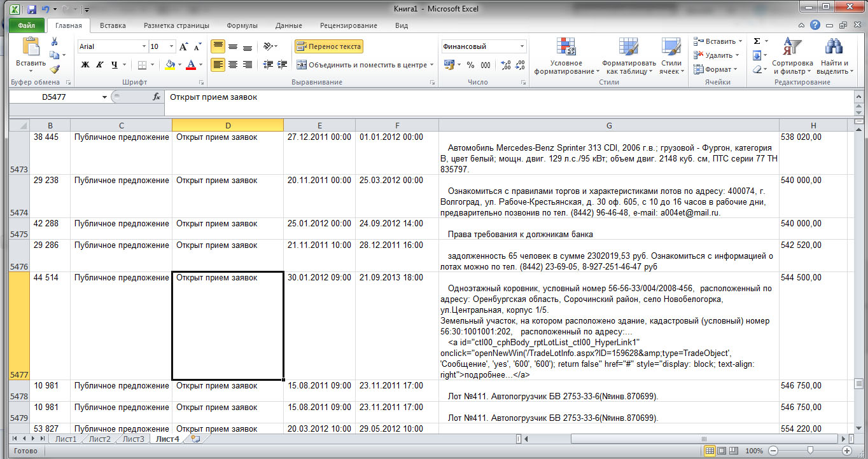Open the Arial font name dropdown
Screen dimensions: 868x459
[x=143, y=47]
